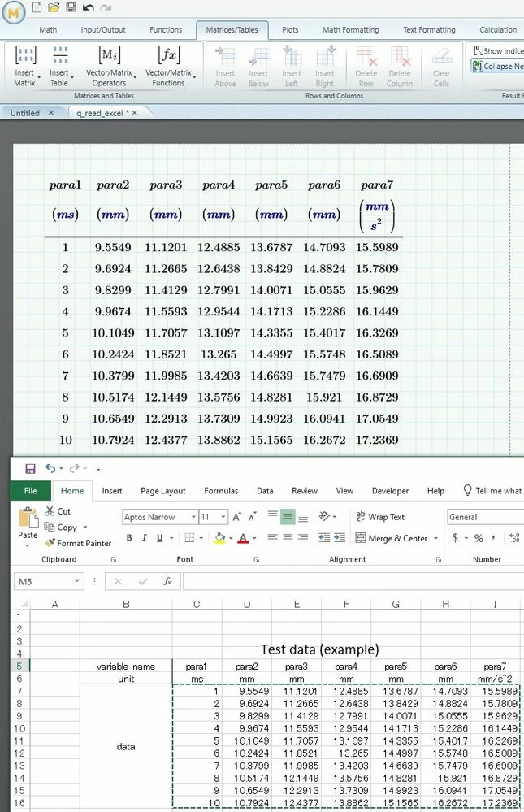The height and width of the screenshot is (812, 524).
Task: Toggle Top Align in Excel alignment
Action: (x=272, y=516)
